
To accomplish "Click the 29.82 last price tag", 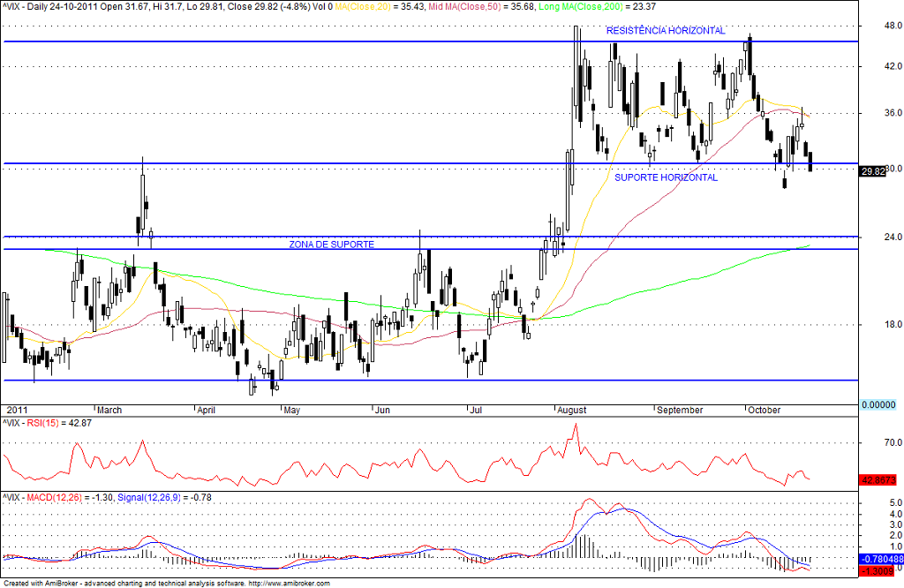I will pyautogui.click(x=872, y=171).
